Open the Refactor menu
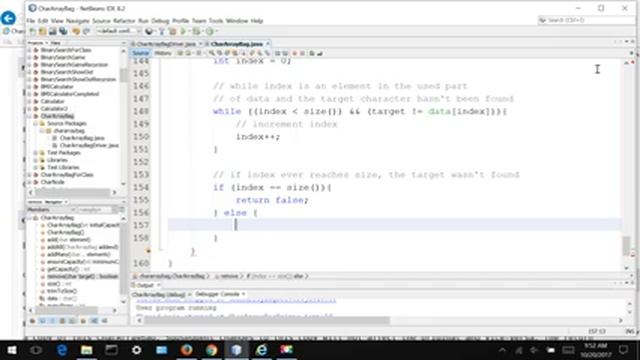 tap(124, 21)
